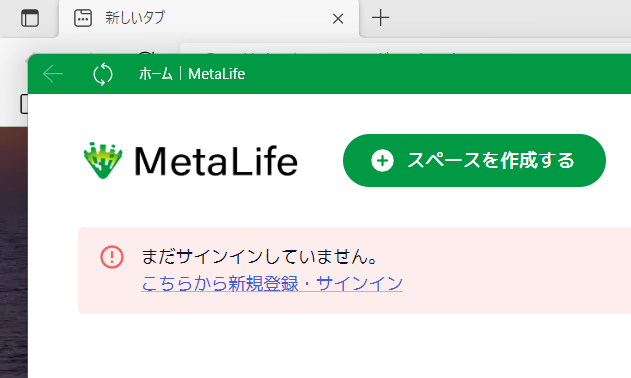631x378 pixels.
Task: Click the ホーム | MetaLife title text
Action: (192, 74)
